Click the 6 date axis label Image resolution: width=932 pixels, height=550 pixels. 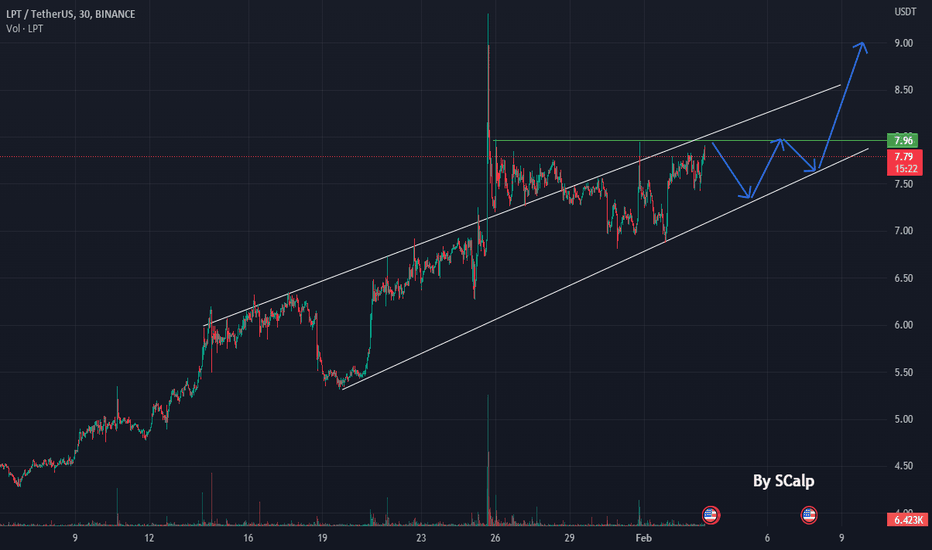[767, 538]
